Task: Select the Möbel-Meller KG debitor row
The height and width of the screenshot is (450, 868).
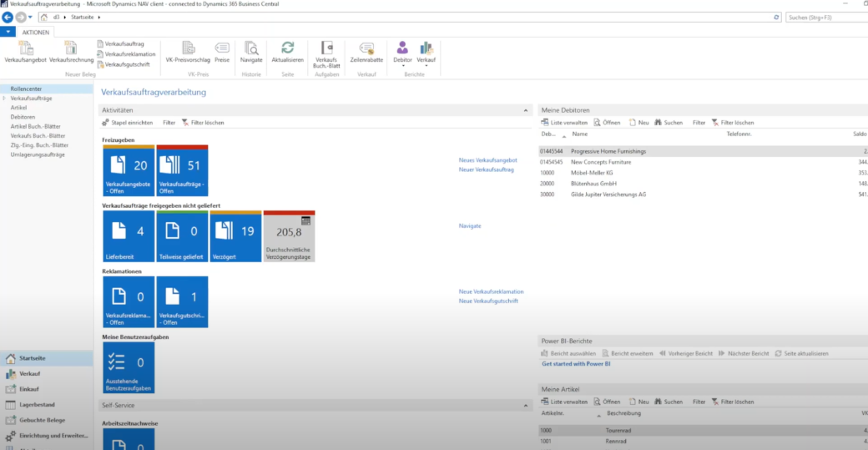Action: click(703, 173)
